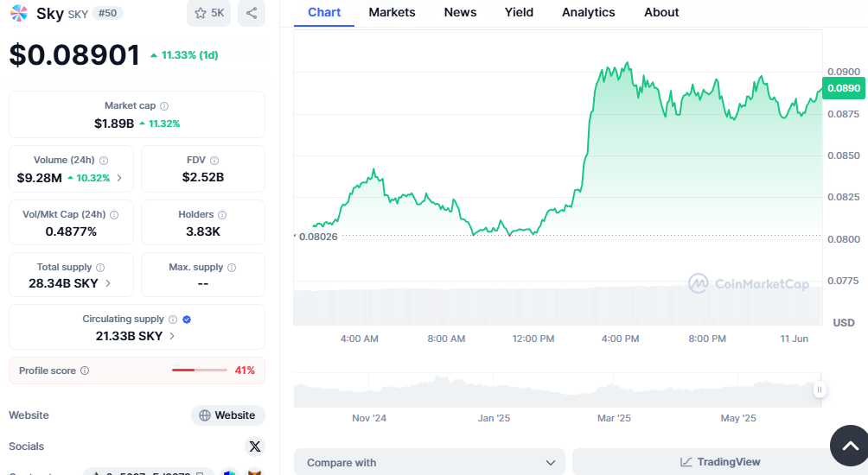Click the 0.4877% Vol/Mkt Cap value

71,231
